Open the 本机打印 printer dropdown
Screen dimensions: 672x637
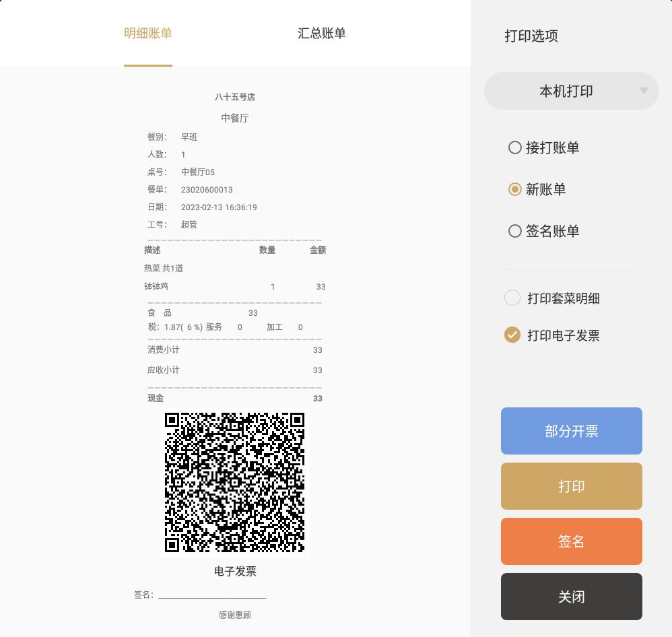click(571, 91)
